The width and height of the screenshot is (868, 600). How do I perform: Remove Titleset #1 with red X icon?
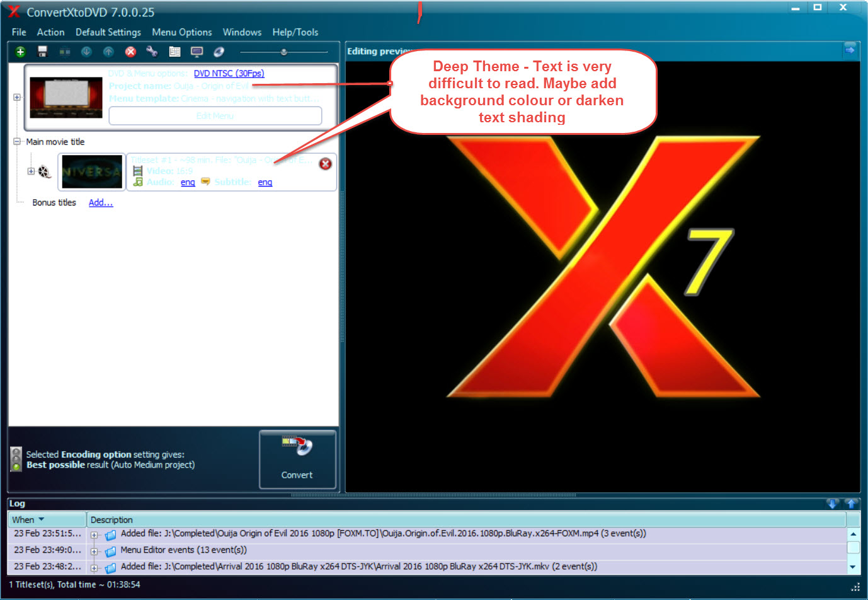[x=326, y=164]
